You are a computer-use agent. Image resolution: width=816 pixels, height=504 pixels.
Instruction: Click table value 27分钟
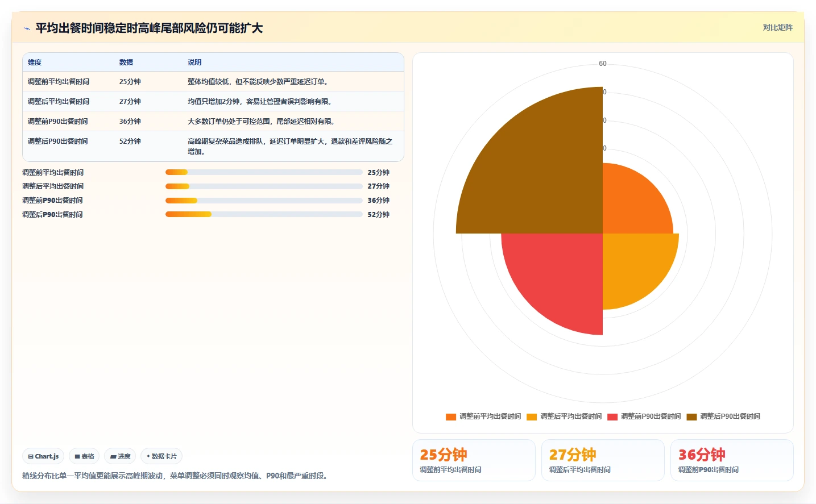(130, 102)
